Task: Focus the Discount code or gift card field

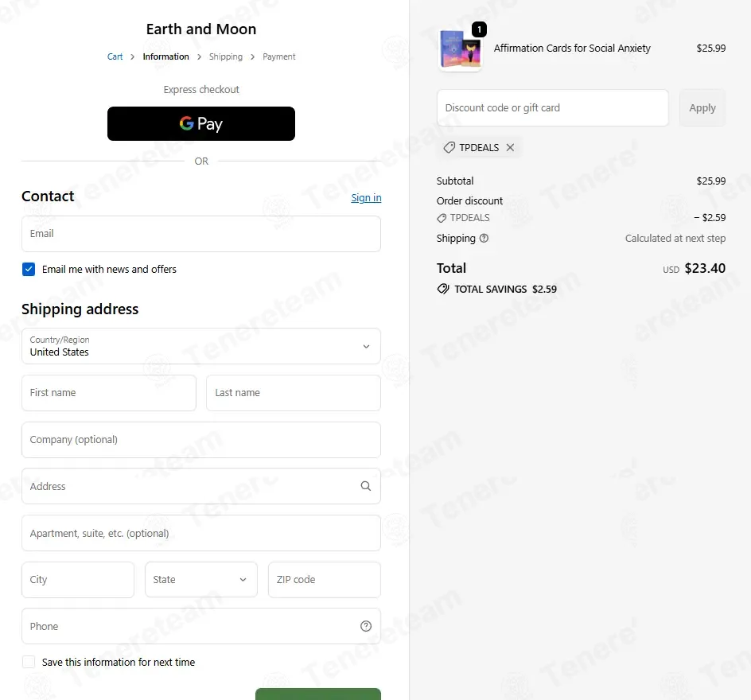Action: click(x=552, y=107)
